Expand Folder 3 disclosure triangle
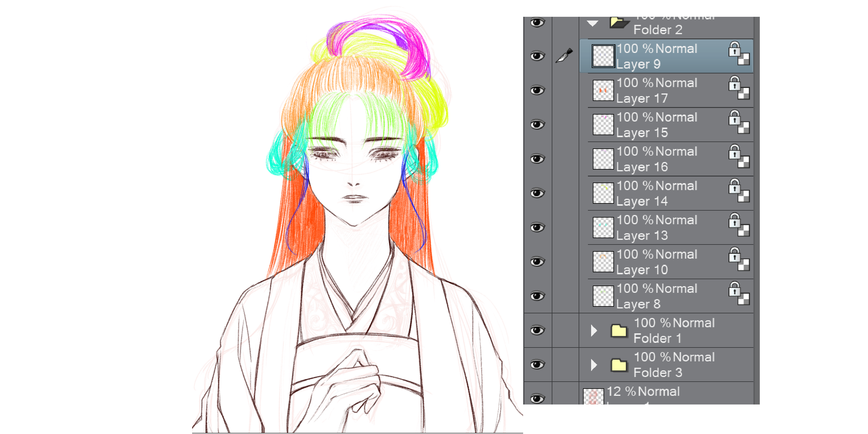Viewport: 868px width, 434px height. tap(594, 365)
